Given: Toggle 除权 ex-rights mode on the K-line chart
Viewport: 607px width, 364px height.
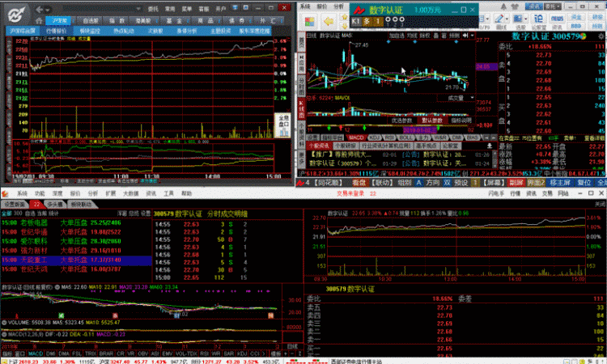Looking at the screenshot, I should [425, 36].
